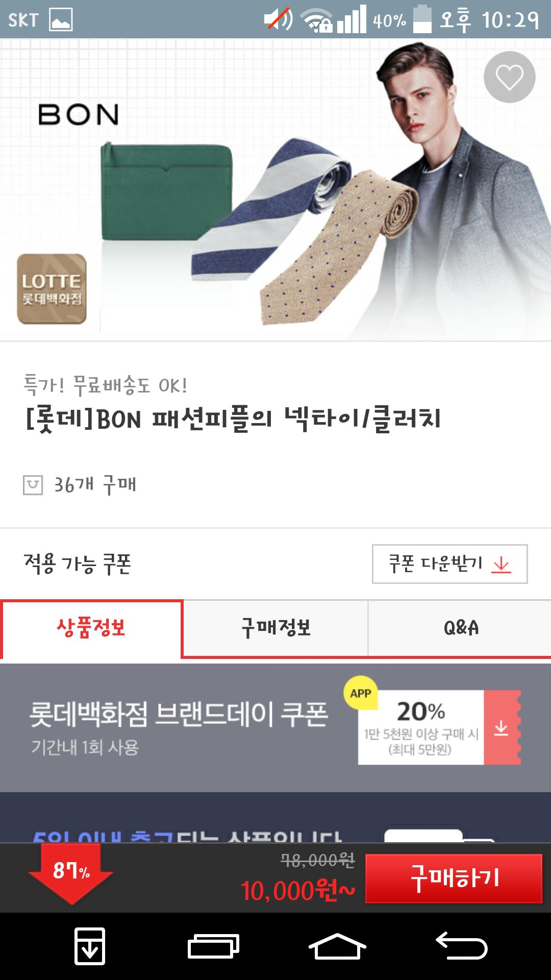
Task: Open the Q&A tab
Action: [x=461, y=628]
